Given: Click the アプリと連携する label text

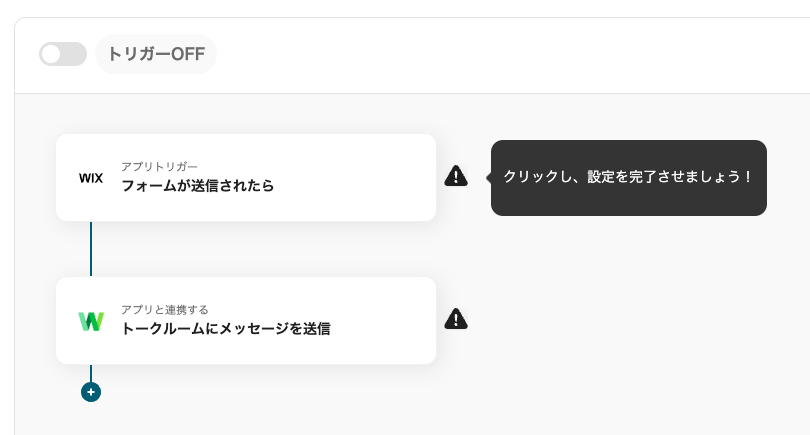Looking at the screenshot, I should [165, 309].
